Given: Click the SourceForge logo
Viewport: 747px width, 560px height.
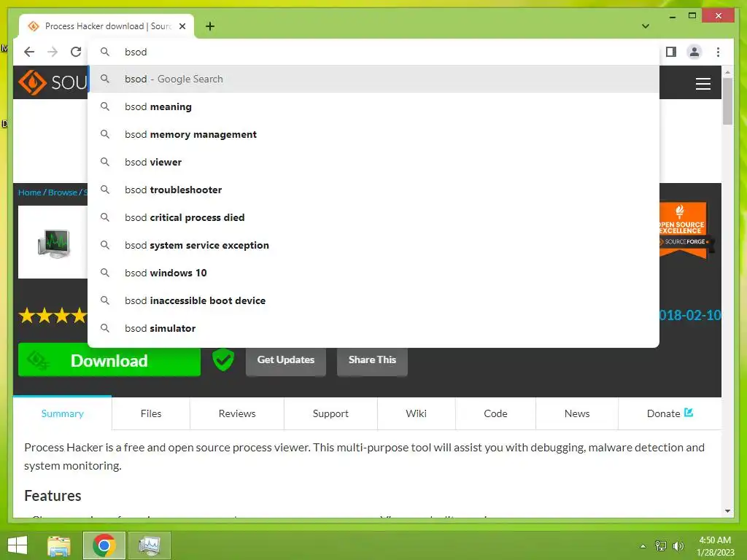Looking at the screenshot, I should click(x=53, y=82).
